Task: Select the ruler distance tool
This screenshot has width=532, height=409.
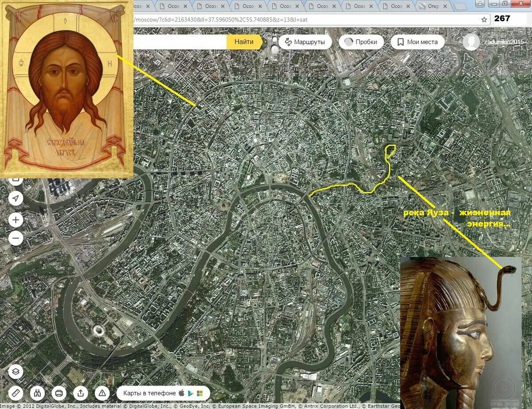Action: coord(16,393)
